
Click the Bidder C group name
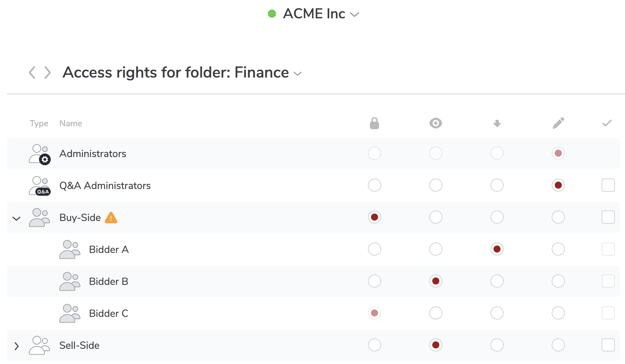(x=108, y=313)
